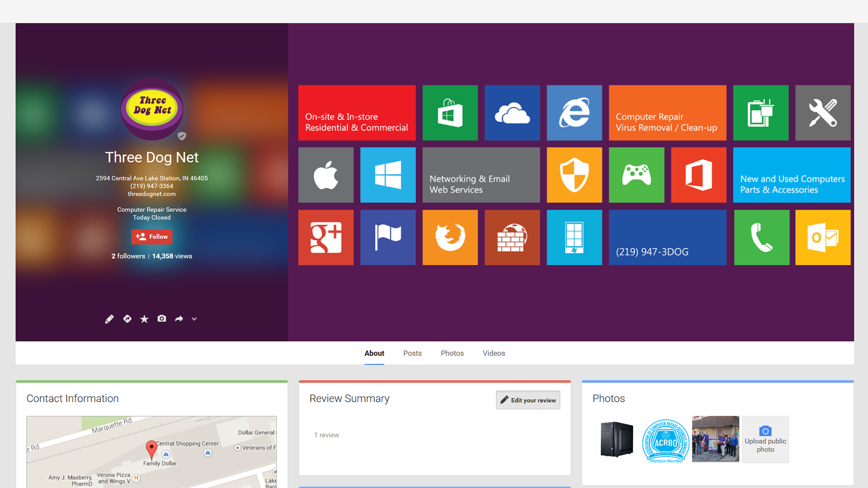Expand the more options chevron under profile
Viewport: 868px width, 488px height.
194,319
